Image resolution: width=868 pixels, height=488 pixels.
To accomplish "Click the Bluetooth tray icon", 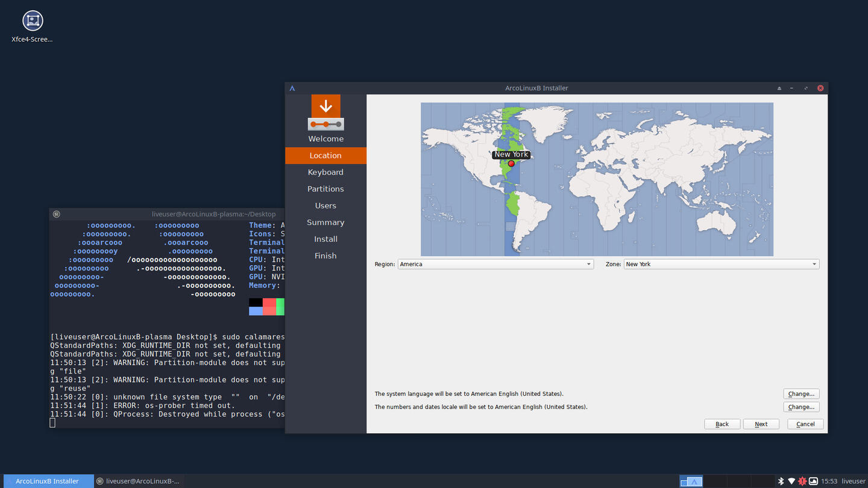I will tap(781, 481).
